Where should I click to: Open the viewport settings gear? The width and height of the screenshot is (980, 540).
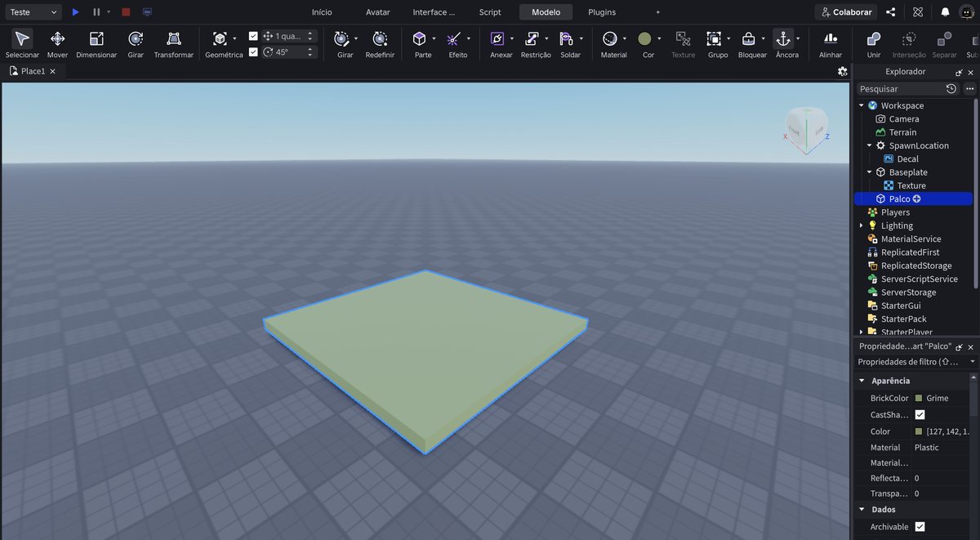point(843,71)
